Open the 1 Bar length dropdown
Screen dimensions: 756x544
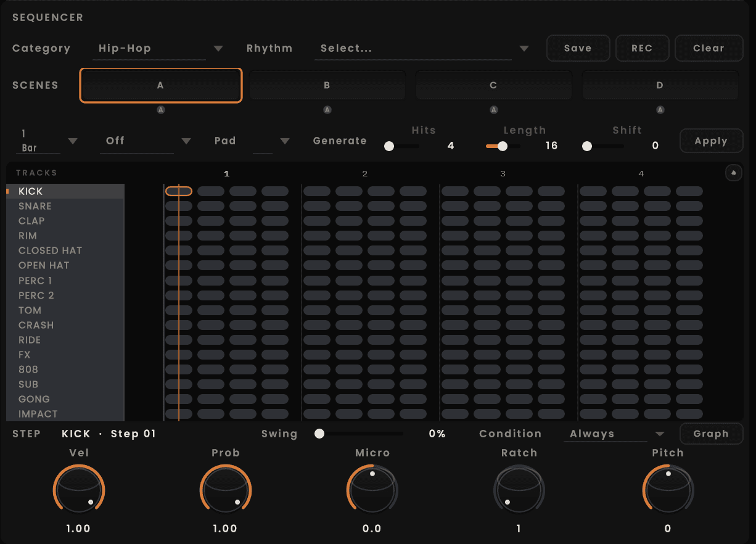pos(49,141)
